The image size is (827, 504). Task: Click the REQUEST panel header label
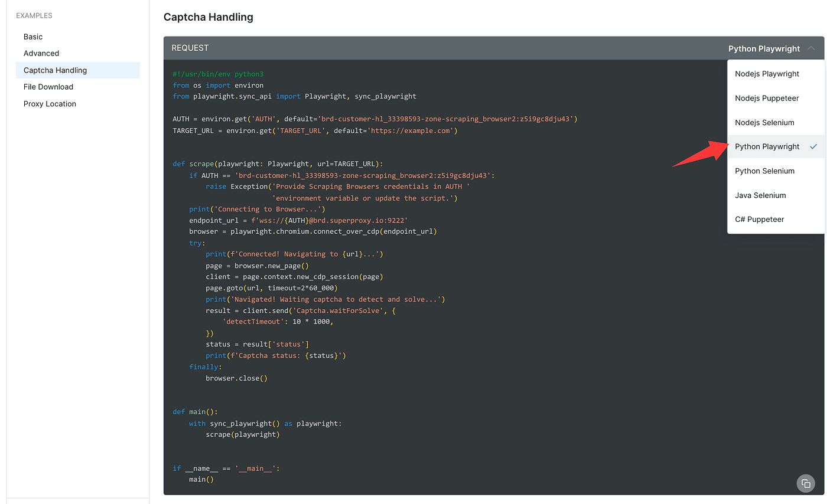point(190,48)
